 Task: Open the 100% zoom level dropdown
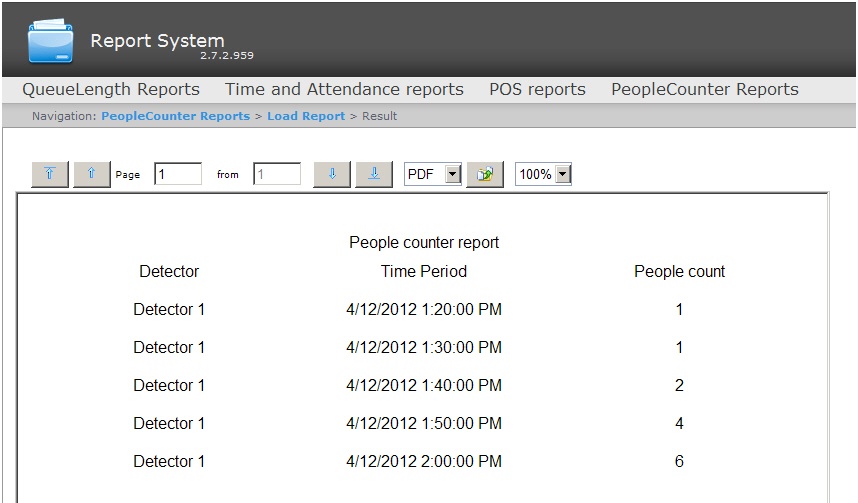click(x=562, y=174)
